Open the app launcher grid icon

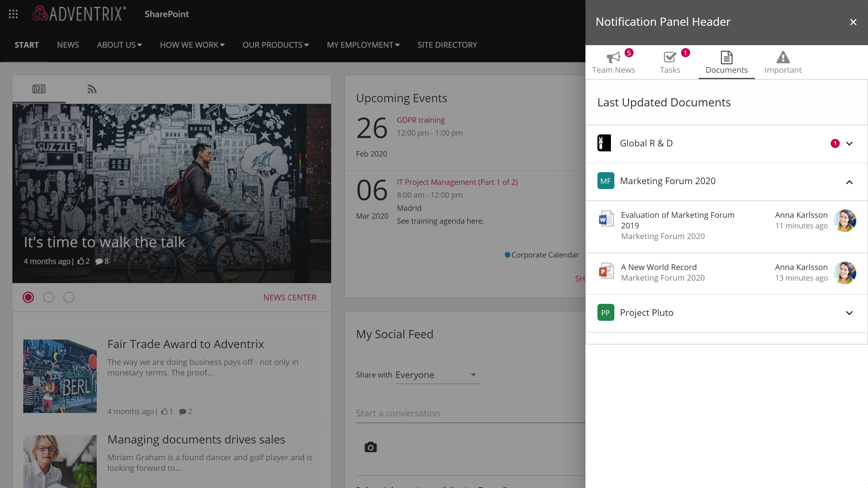tap(13, 14)
